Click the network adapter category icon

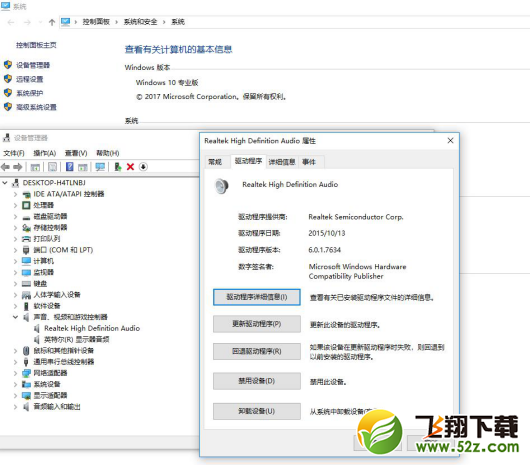click(26, 373)
